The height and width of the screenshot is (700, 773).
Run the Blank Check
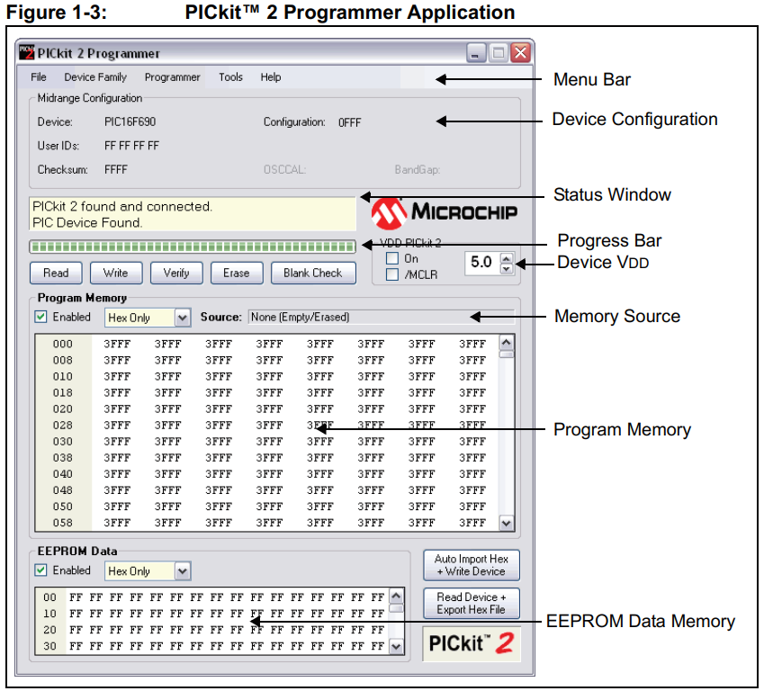coord(313,274)
